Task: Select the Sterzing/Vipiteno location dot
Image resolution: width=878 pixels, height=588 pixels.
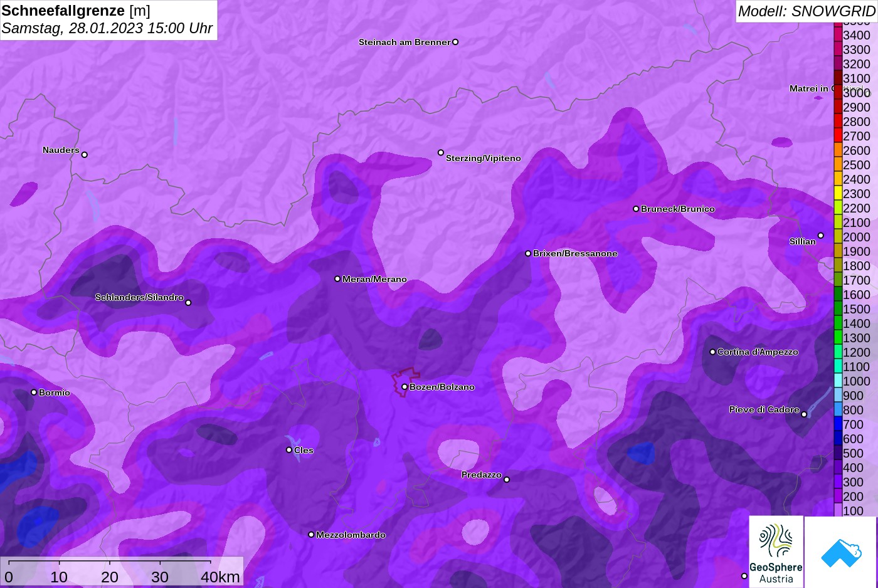Action: point(441,152)
